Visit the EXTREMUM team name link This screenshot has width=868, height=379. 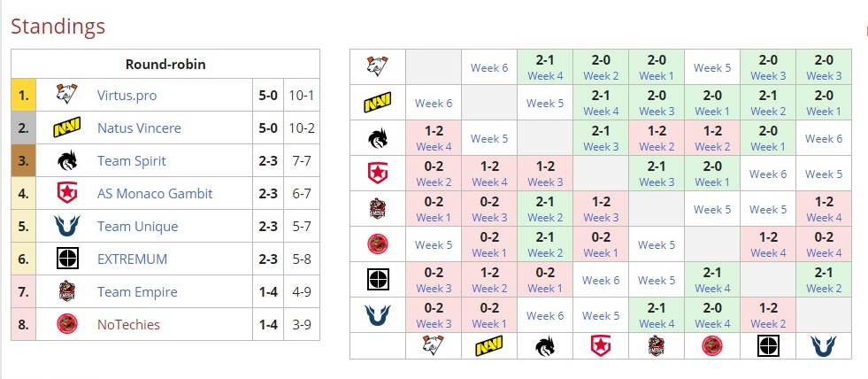pos(132,259)
